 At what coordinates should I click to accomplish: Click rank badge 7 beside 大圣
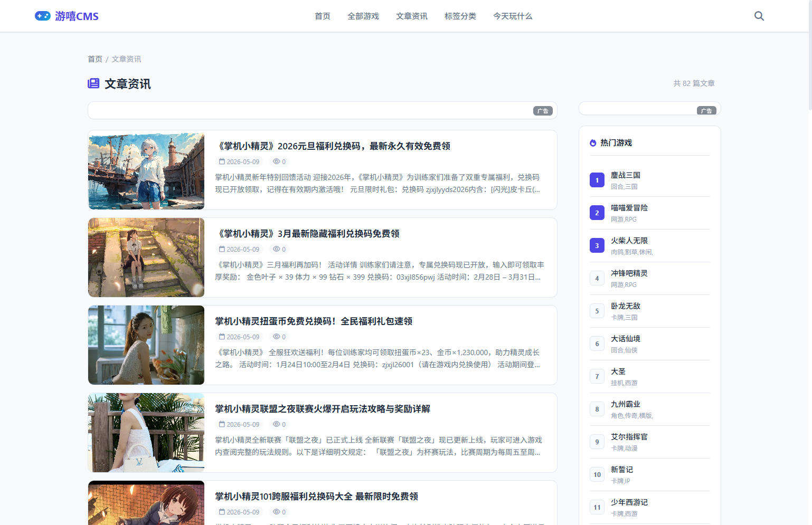[597, 376]
